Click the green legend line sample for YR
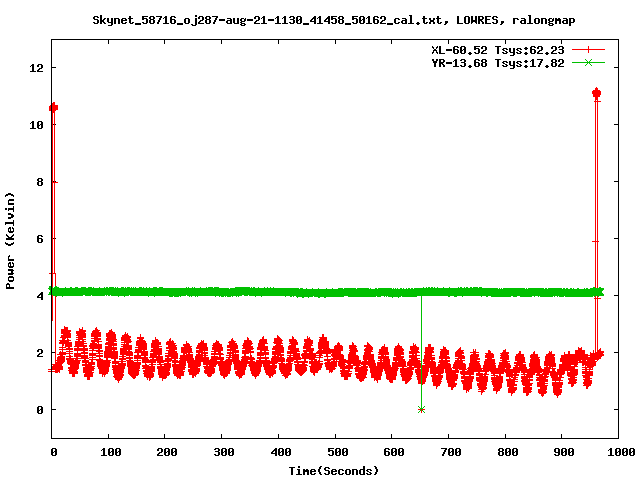 pos(588,62)
